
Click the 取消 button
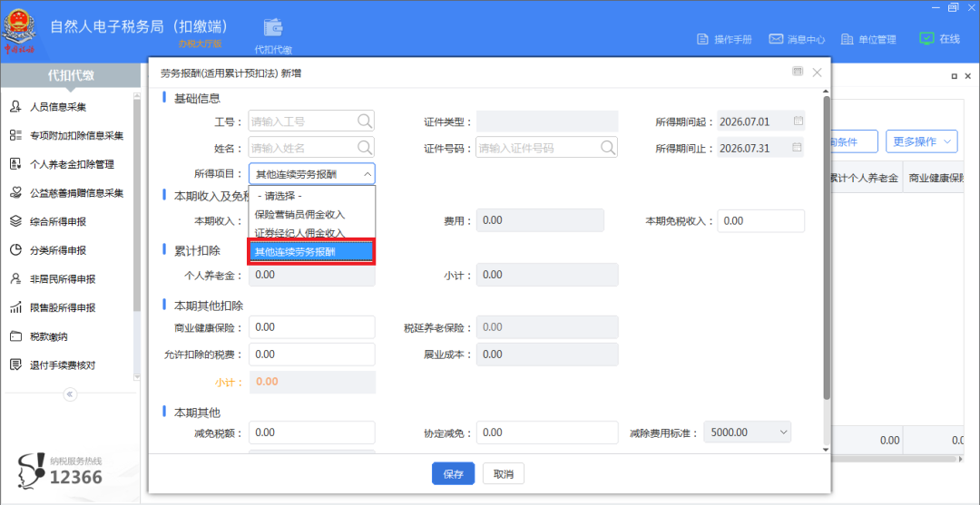tap(503, 474)
